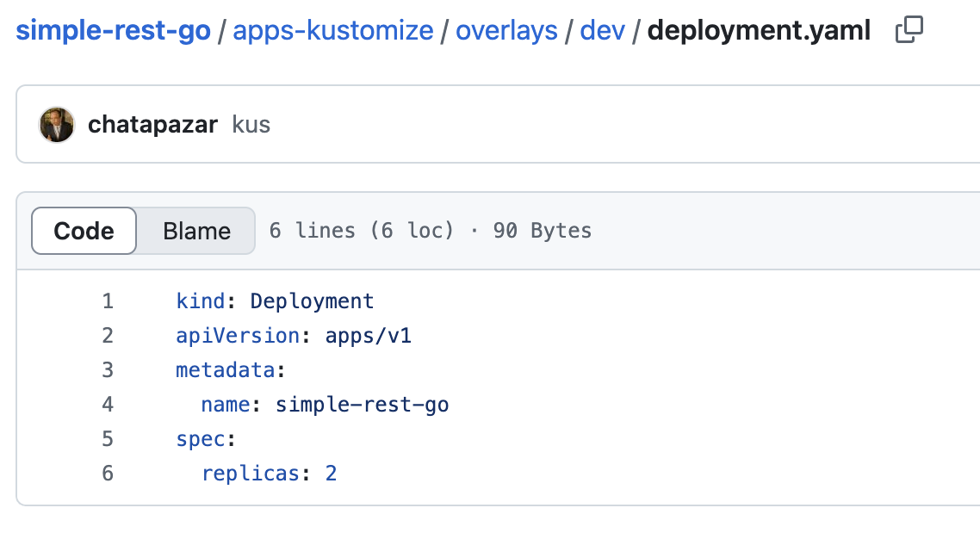This screenshot has width=980, height=539.
Task: Click 'kind: Deployment' code line
Action: click(275, 301)
